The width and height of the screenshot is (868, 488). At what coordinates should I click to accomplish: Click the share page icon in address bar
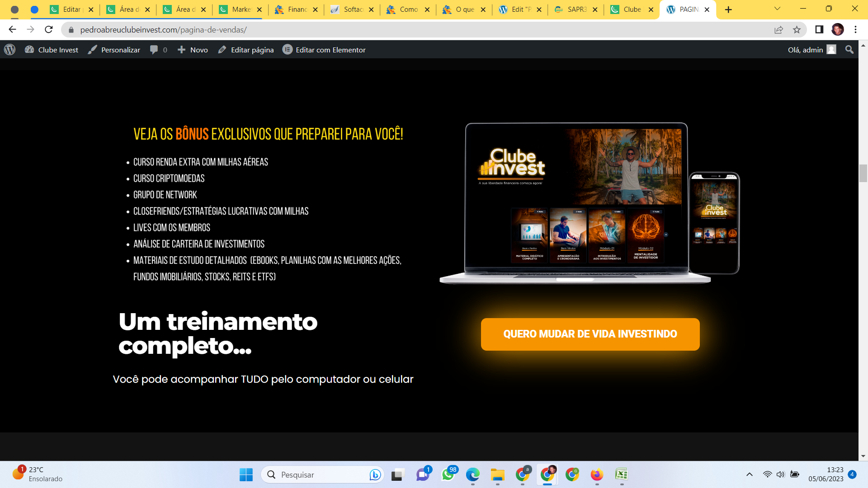pyautogui.click(x=778, y=30)
